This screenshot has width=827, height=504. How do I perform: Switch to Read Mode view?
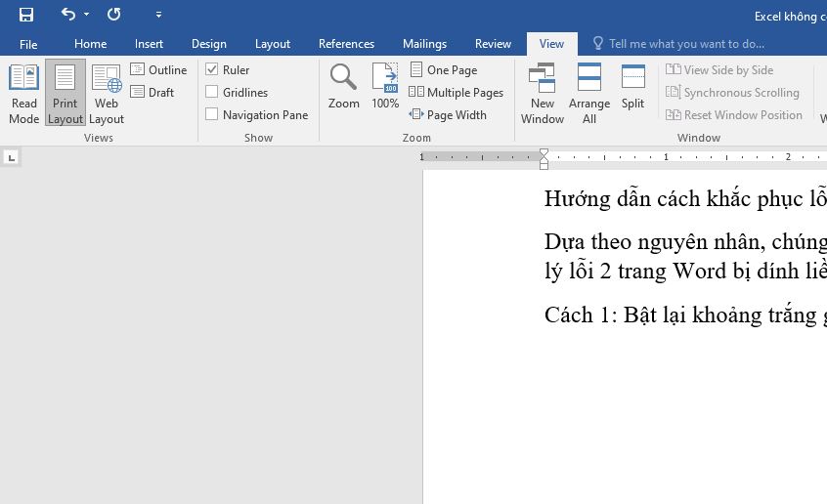coord(23,94)
